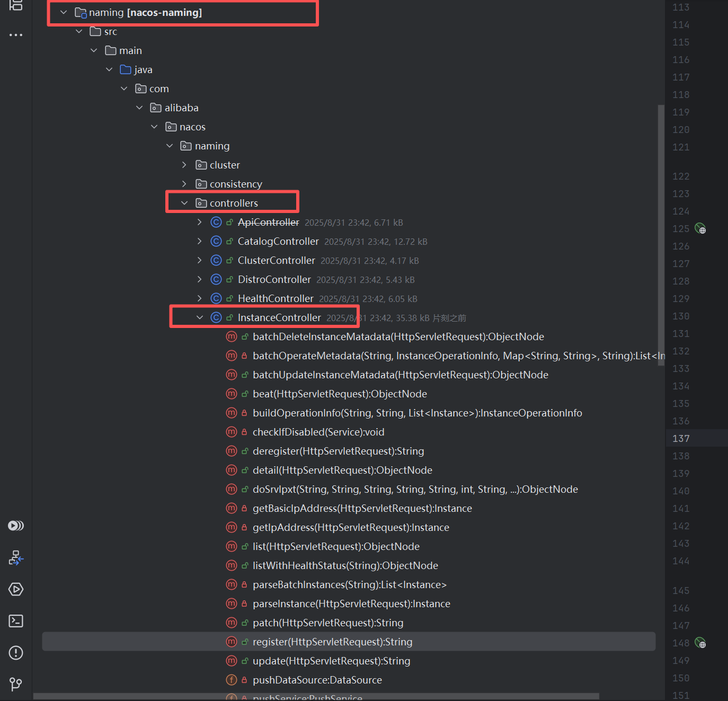Open the Git version control panel
The width and height of the screenshot is (728, 701).
16,684
